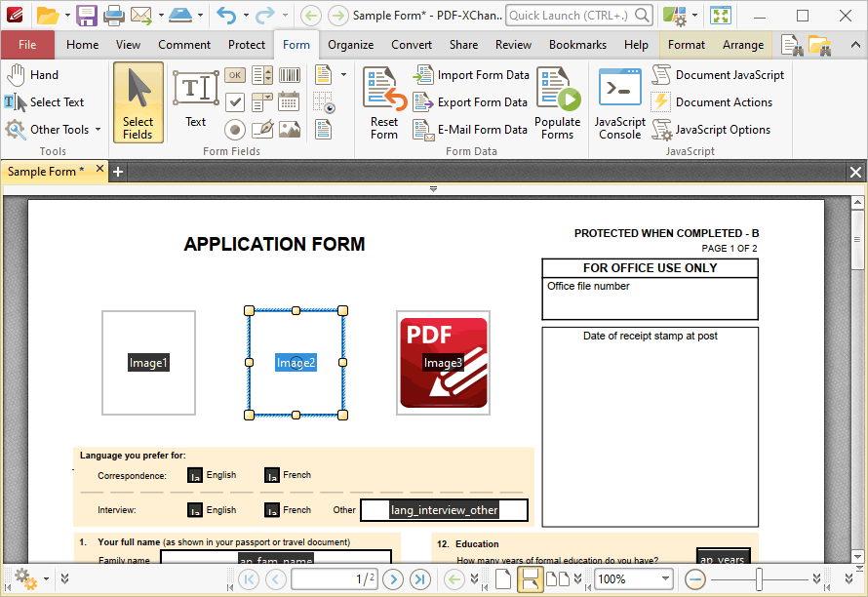Select two-page facing layout icon

pos(558,579)
